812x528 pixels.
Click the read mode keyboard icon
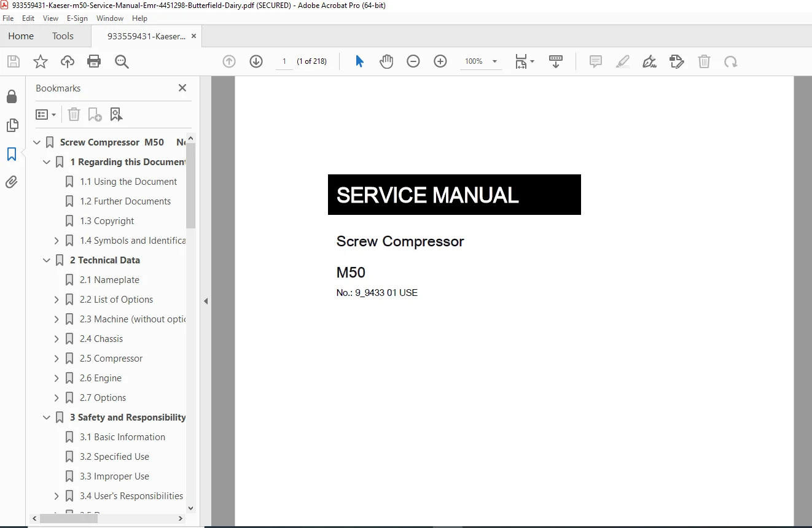coord(556,61)
